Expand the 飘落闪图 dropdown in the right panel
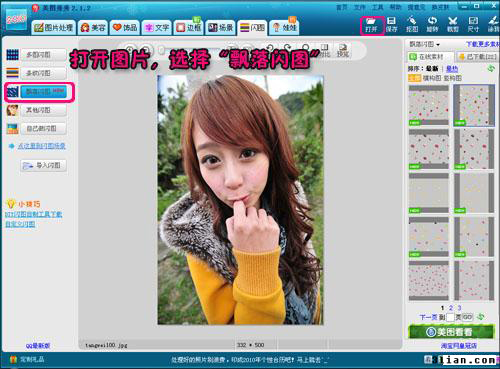The height and width of the screenshot is (369, 500). (424, 44)
